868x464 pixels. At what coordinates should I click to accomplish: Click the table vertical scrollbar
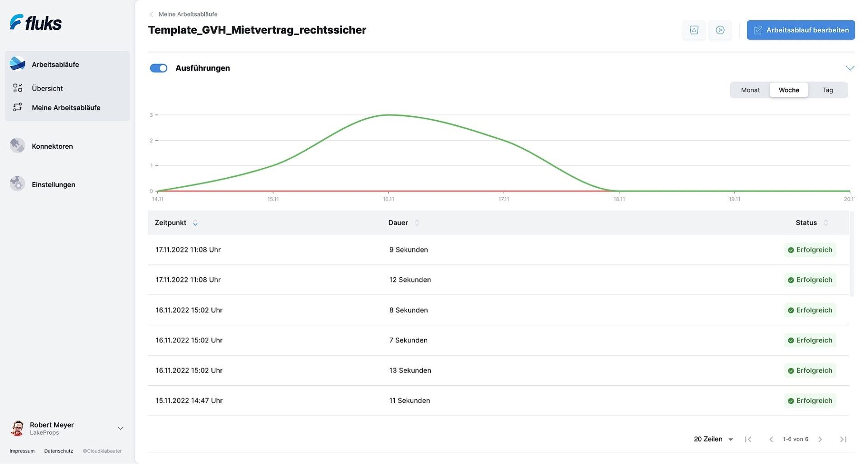click(x=852, y=254)
